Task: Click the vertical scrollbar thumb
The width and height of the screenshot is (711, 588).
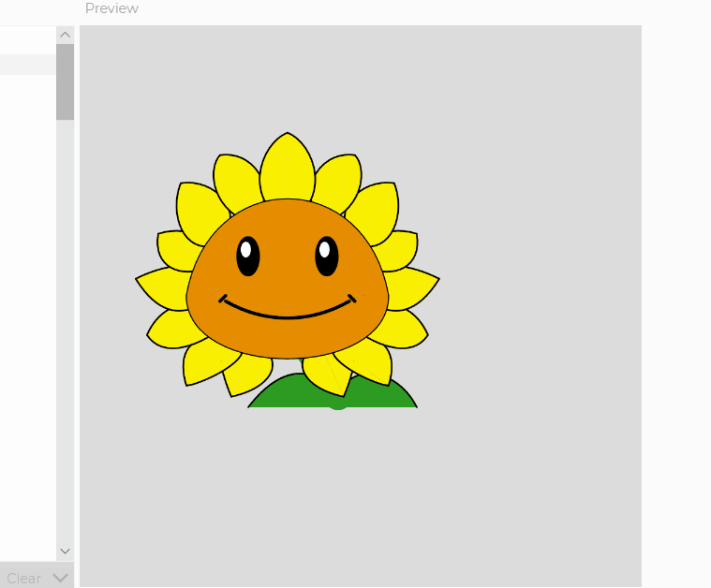Action: click(x=65, y=82)
